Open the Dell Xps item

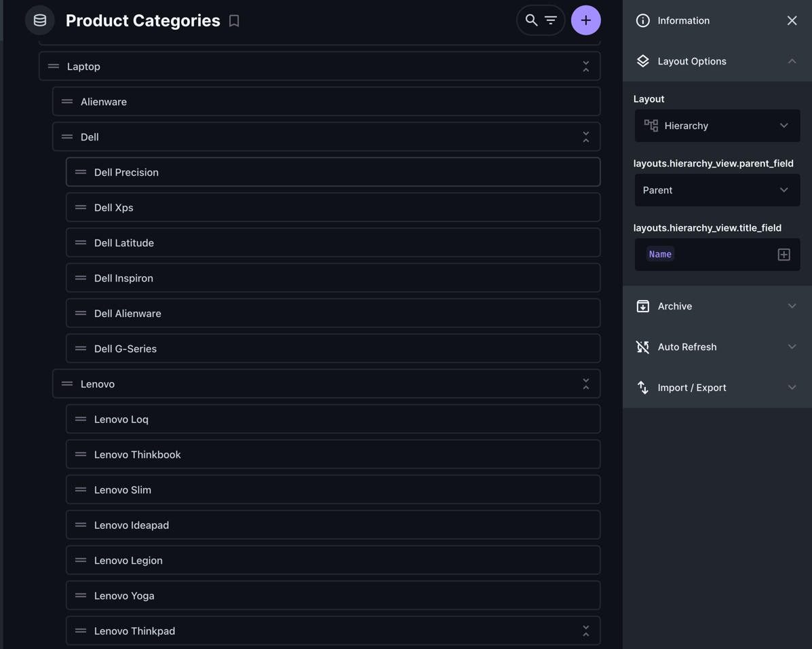click(333, 207)
